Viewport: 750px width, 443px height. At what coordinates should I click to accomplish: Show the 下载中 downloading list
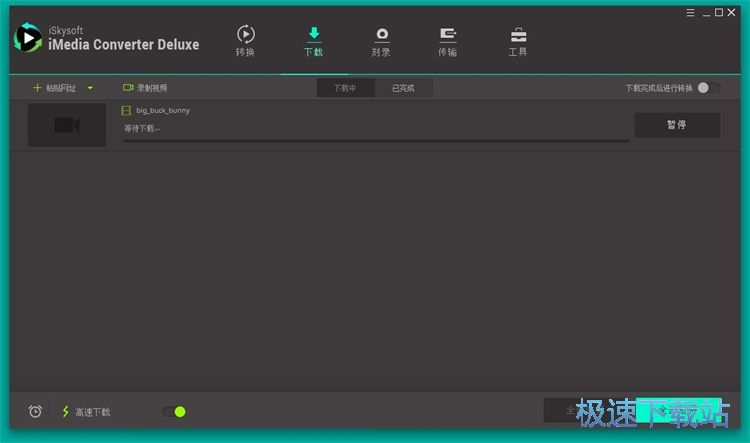(345, 88)
